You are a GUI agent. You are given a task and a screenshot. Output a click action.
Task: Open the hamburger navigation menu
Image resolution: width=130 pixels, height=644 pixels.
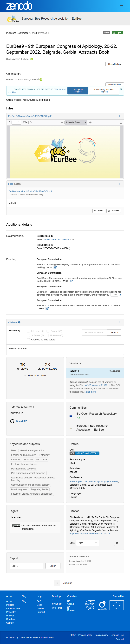122,6
